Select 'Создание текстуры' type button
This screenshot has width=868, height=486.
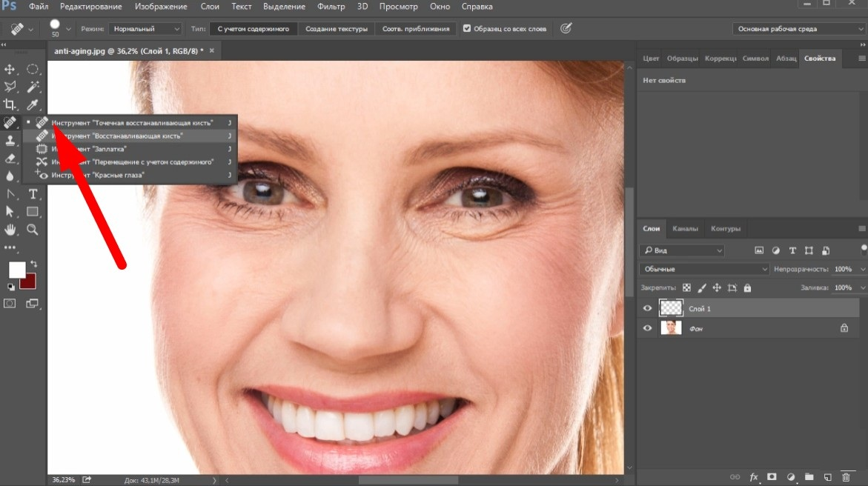coord(336,29)
